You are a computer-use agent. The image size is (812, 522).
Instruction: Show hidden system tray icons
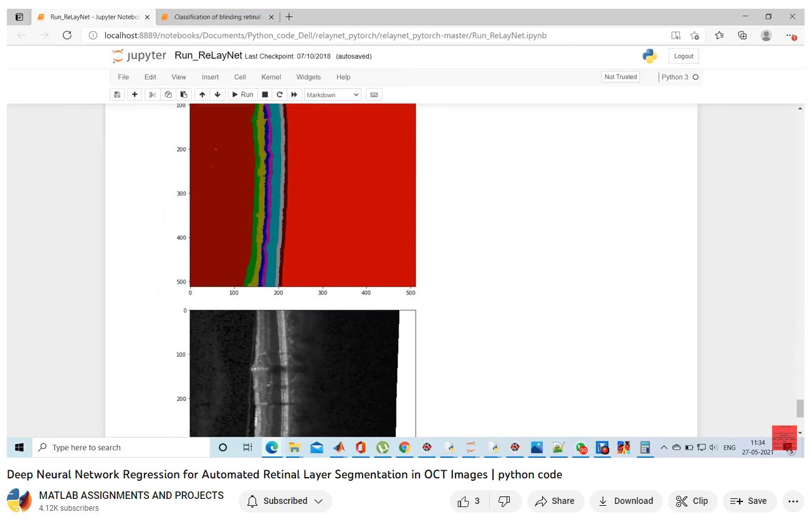(x=664, y=447)
